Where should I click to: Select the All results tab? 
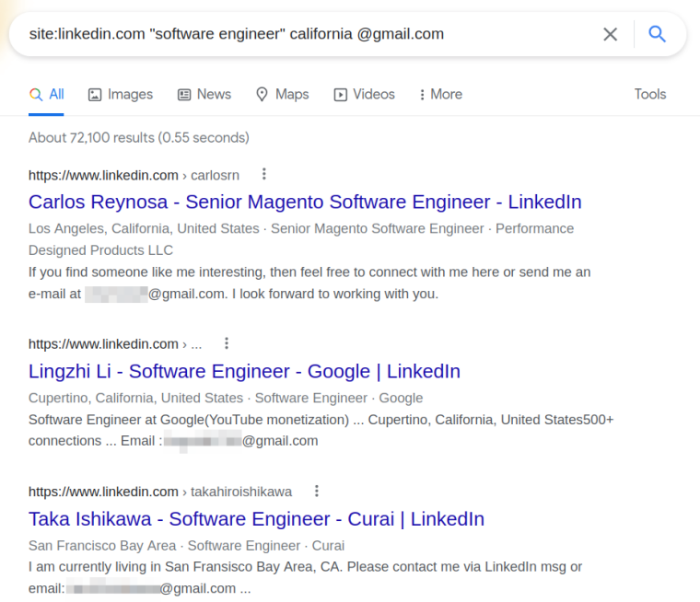(x=46, y=94)
